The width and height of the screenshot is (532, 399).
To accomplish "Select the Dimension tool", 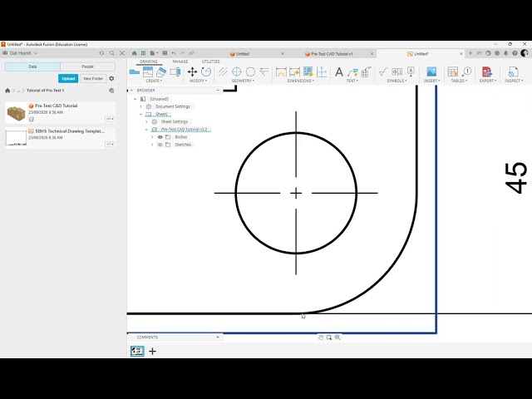I will pos(281,71).
